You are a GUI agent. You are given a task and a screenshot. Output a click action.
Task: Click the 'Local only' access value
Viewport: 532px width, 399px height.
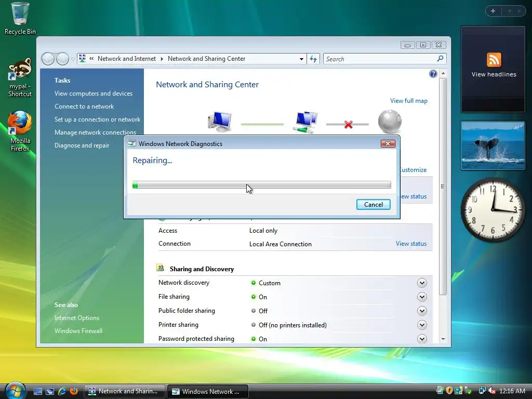[x=263, y=231]
